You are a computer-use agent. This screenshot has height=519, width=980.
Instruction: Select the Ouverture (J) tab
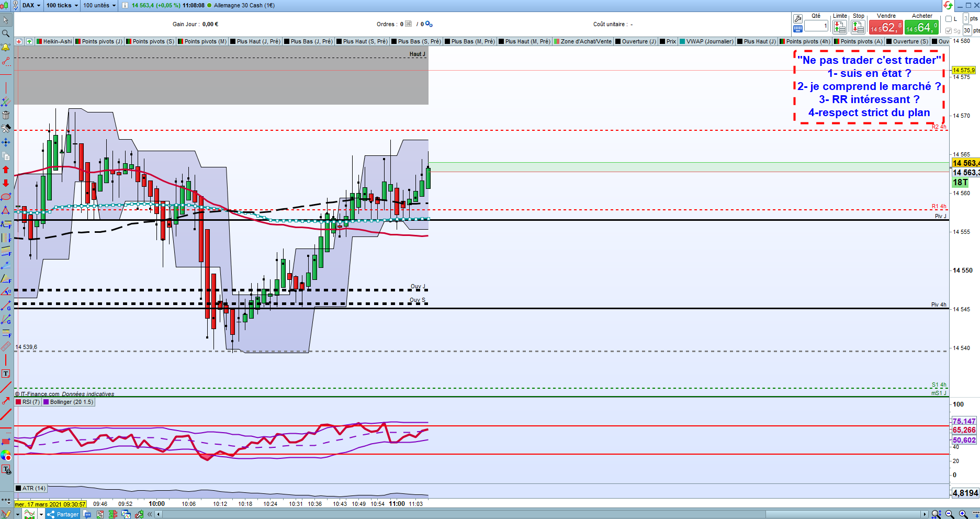636,41
